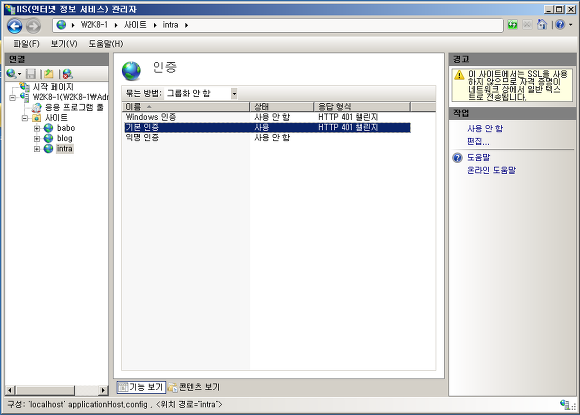Select the babo site in tree
The image size is (580, 415).
pos(66,128)
